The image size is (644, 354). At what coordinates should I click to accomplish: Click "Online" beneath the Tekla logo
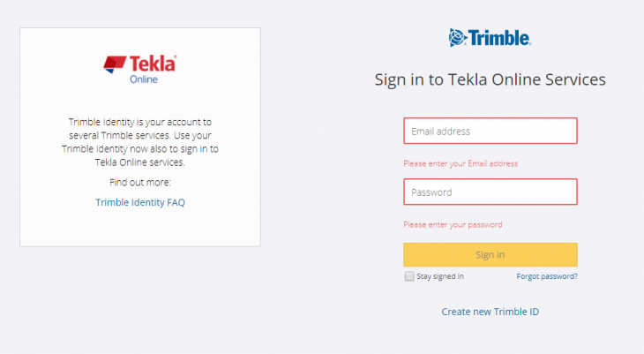tap(144, 79)
